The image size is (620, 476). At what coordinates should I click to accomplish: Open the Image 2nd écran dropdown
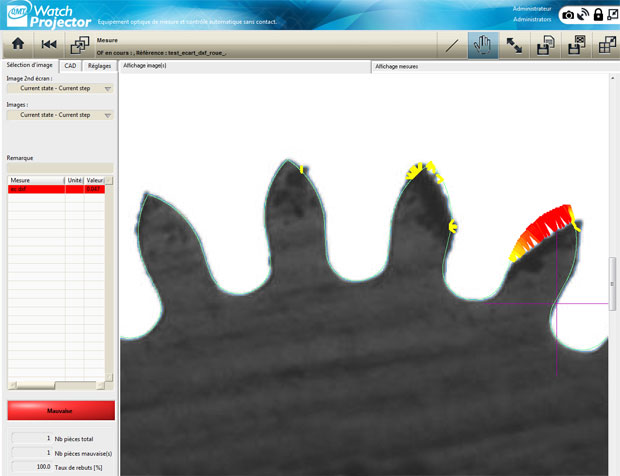click(x=59, y=88)
